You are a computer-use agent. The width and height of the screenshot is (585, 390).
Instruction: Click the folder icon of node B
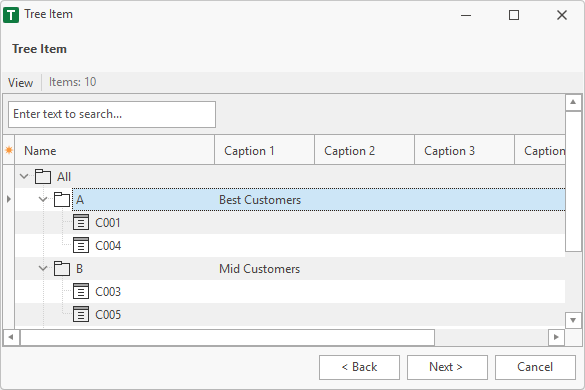62,269
